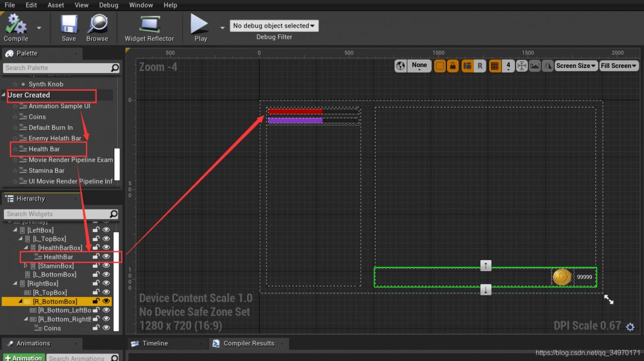The image size is (644, 361).
Task: Open the Screen Size dropdown
Action: [x=576, y=66]
